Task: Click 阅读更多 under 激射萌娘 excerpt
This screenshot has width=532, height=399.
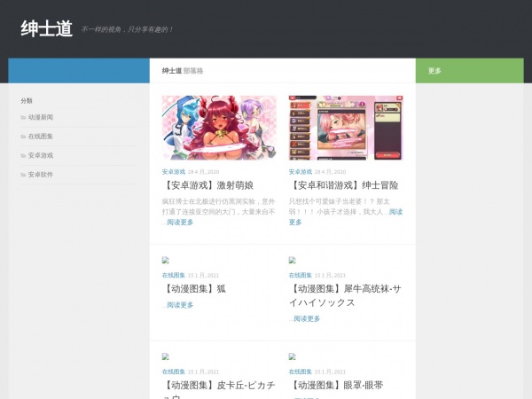Action: click(180, 223)
